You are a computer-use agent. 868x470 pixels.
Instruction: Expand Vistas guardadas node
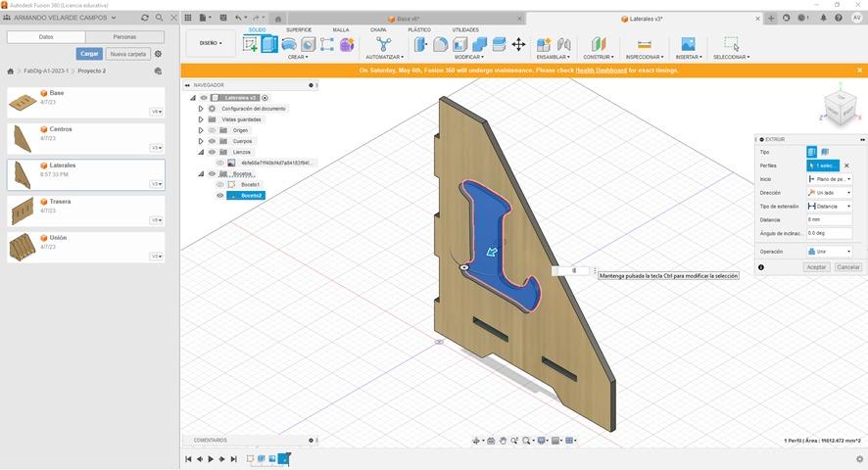tap(201, 119)
